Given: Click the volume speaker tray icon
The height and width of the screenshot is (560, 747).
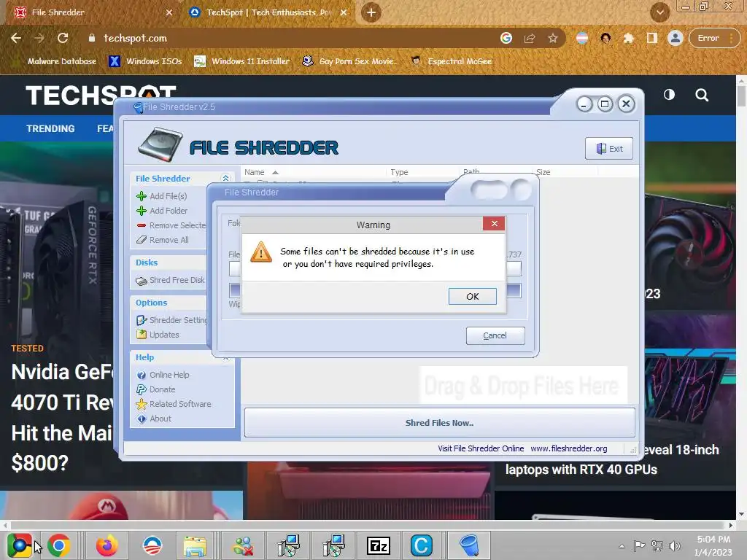Looking at the screenshot, I should (675, 545).
